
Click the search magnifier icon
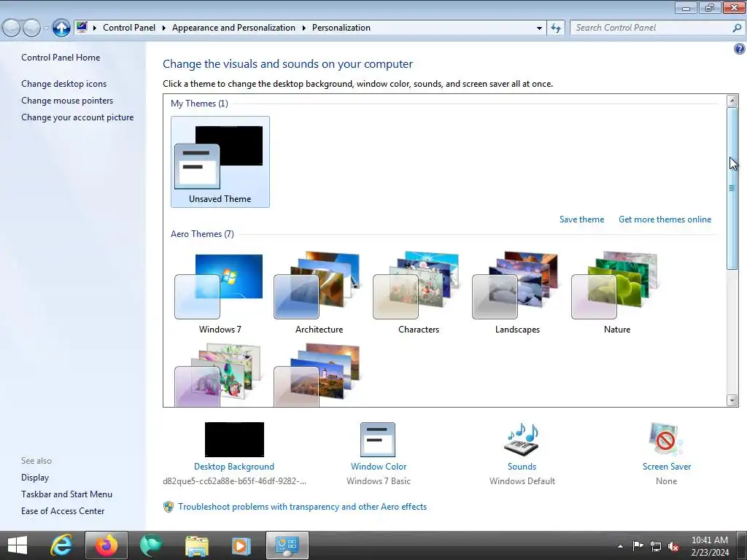[x=737, y=28]
